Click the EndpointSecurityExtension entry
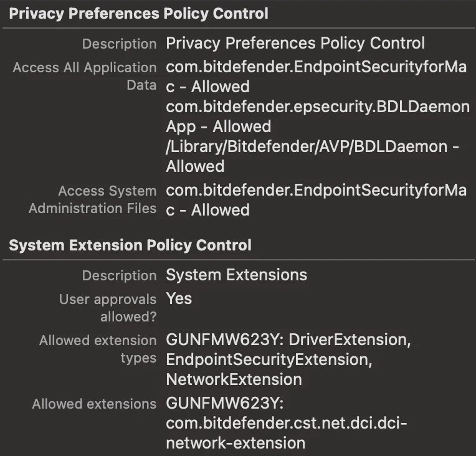 (x=269, y=359)
